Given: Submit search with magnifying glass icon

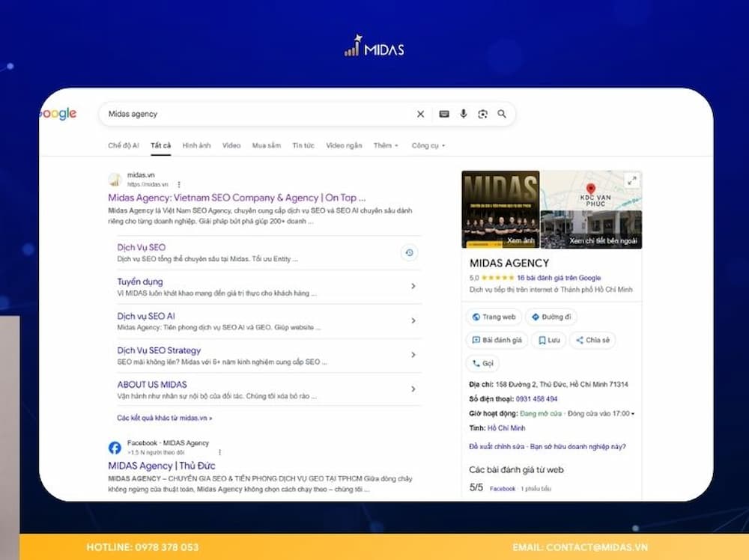Looking at the screenshot, I should pyautogui.click(x=502, y=114).
